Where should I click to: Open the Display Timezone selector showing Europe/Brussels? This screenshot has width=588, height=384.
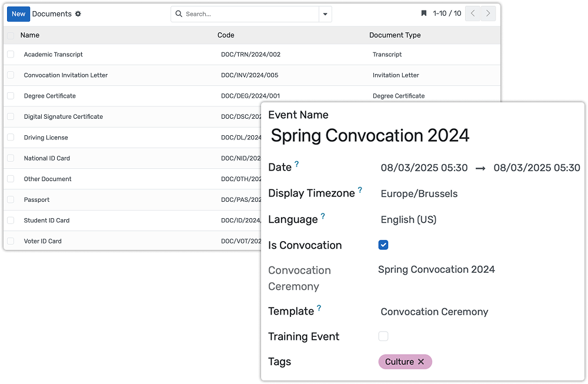coord(419,193)
